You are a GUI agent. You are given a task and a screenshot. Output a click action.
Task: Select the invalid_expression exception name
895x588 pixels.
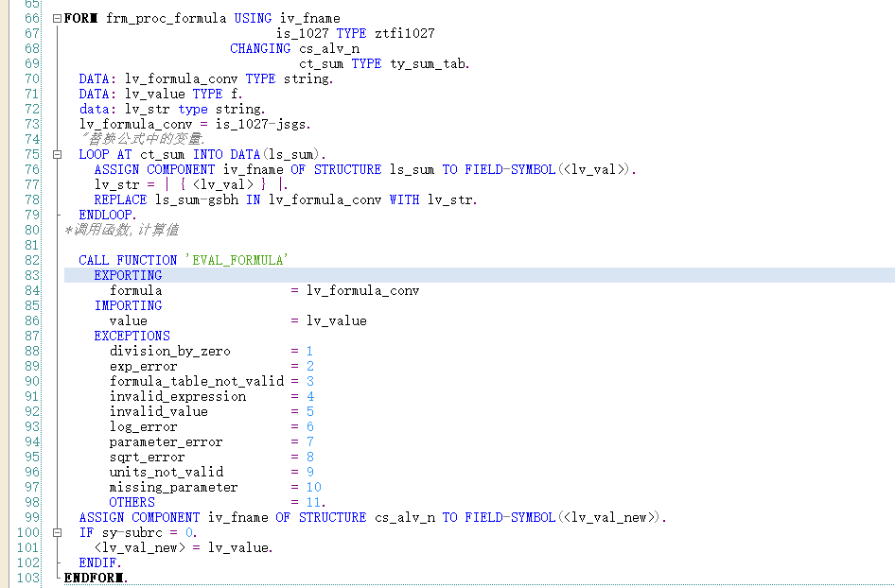point(178,396)
